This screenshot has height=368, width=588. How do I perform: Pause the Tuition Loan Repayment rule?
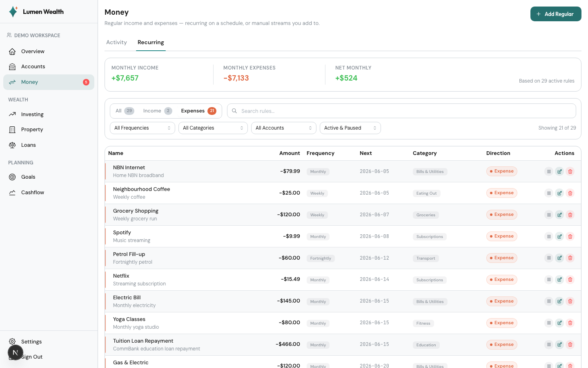(549, 345)
